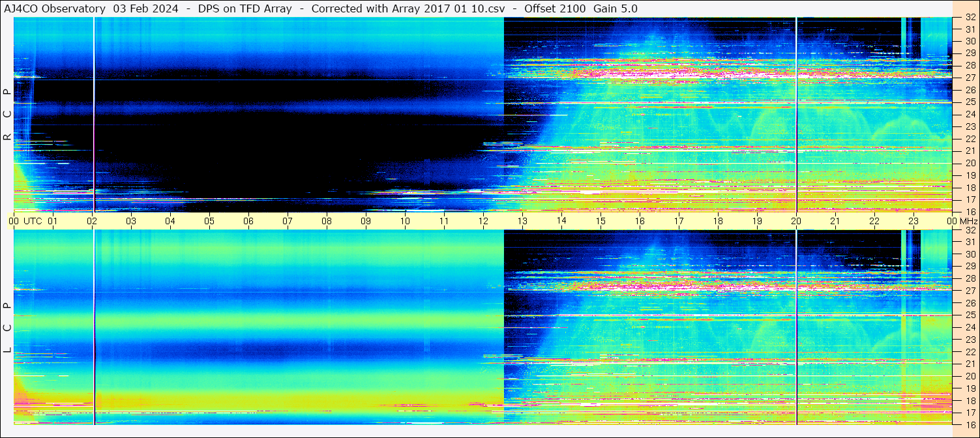Click the 00 UTC label at axis start

[25, 221]
